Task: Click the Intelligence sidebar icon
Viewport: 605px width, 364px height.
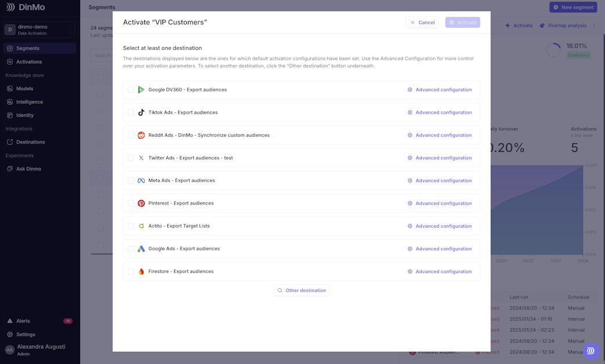Action: click(10, 102)
